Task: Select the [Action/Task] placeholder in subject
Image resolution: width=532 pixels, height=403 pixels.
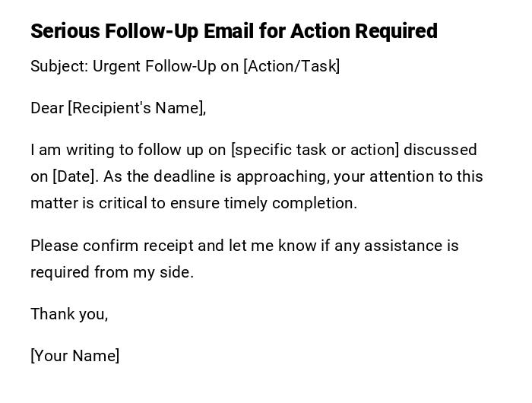Action: coord(291,66)
